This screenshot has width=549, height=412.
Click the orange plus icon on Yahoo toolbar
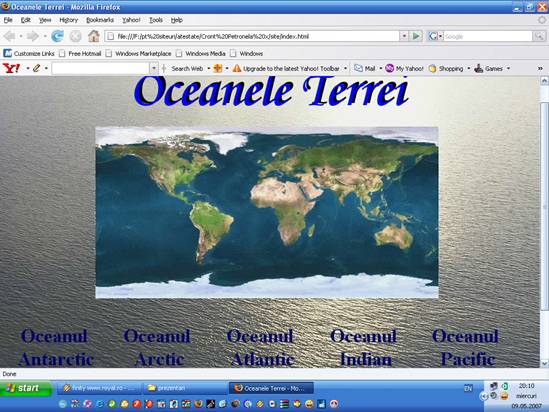218,68
